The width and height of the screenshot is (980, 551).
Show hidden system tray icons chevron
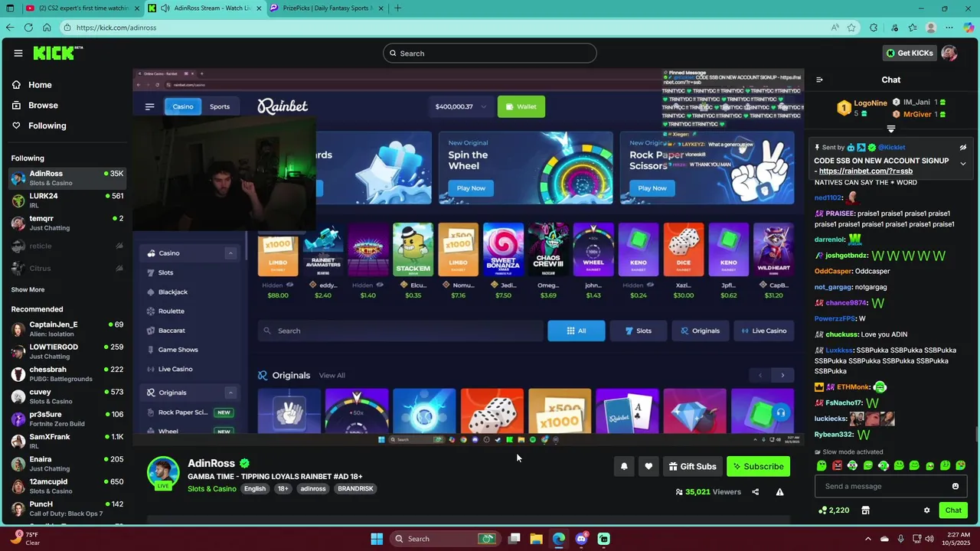[867, 539]
